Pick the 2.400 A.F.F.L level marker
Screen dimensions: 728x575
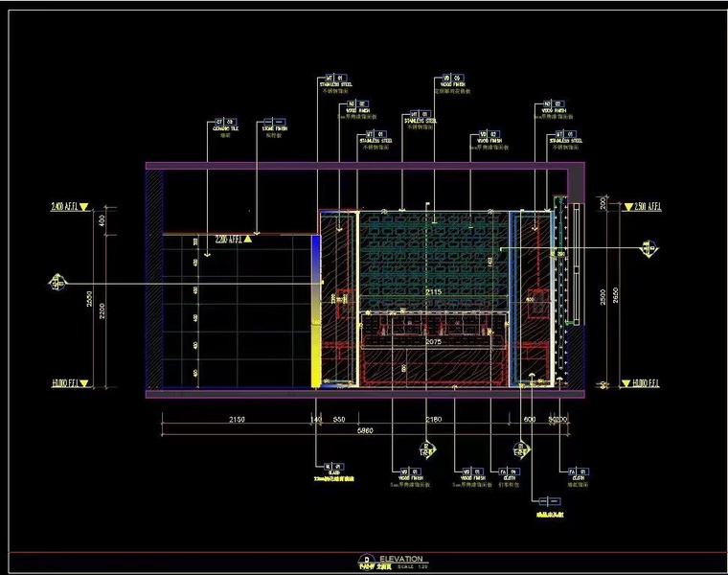70,207
